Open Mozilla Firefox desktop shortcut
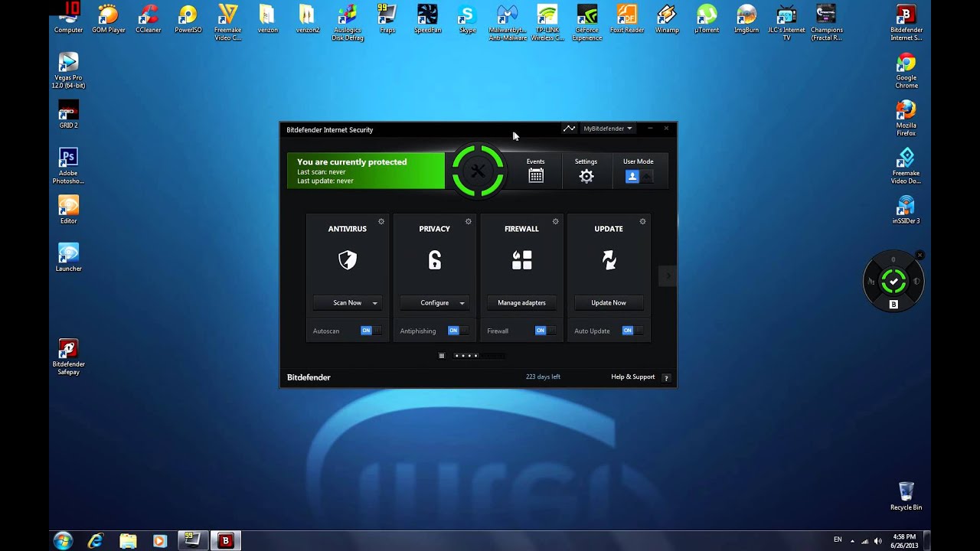This screenshot has width=980, height=551. tap(906, 119)
